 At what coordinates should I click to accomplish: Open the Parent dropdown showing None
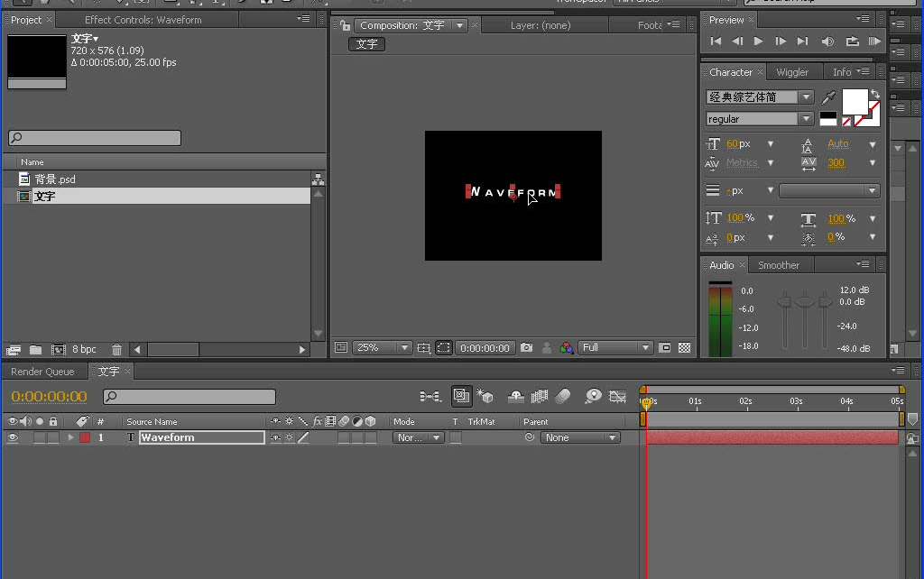[580, 437]
